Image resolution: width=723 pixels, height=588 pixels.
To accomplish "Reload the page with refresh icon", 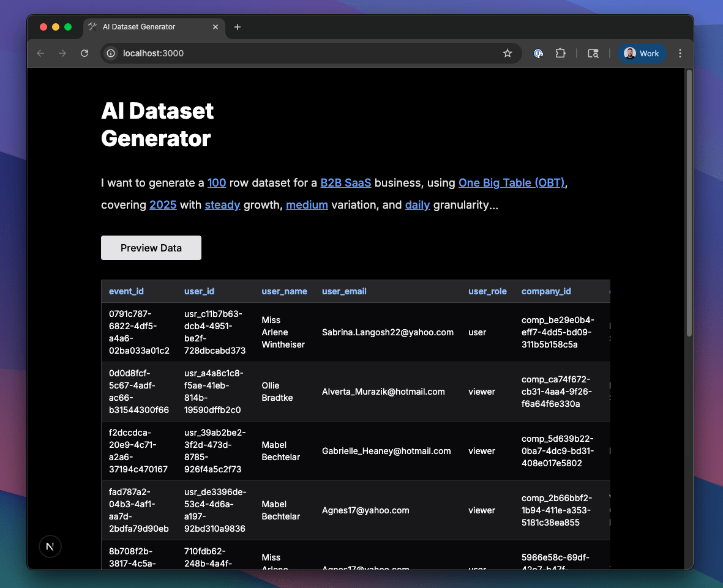I will click(84, 53).
